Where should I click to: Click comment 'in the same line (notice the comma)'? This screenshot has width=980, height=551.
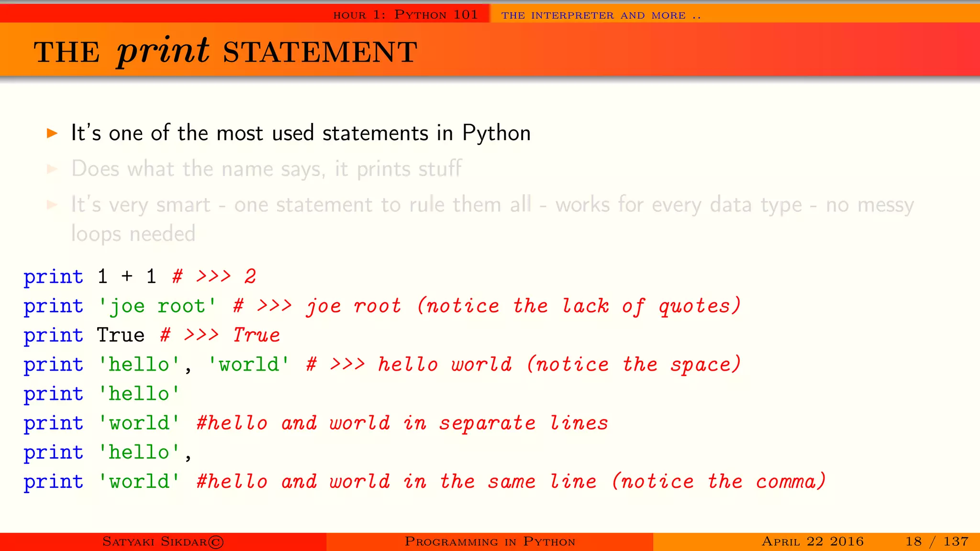(x=614, y=482)
